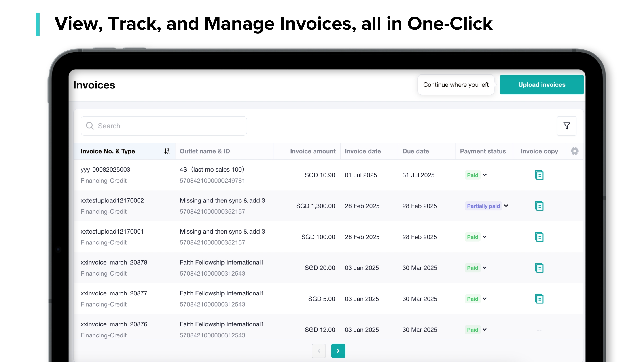Expand Paid status dropdown for xxinvoice_march_20878

pyautogui.click(x=485, y=268)
